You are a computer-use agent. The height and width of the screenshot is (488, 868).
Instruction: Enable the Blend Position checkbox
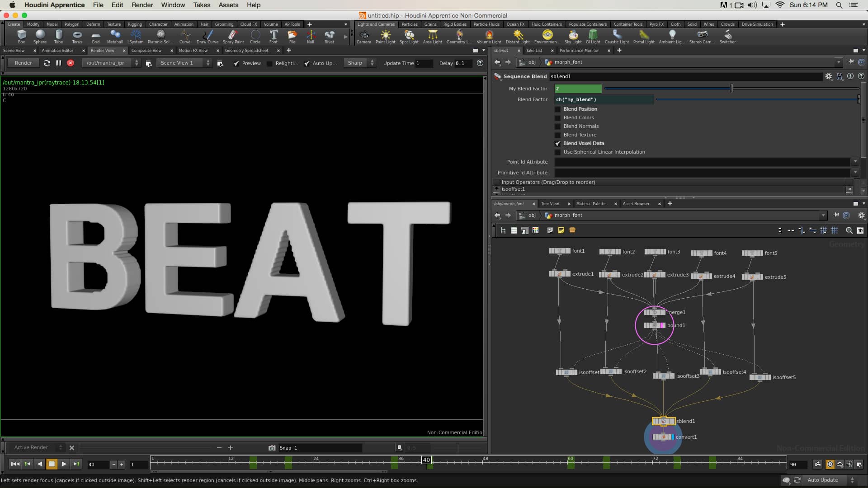pos(558,109)
